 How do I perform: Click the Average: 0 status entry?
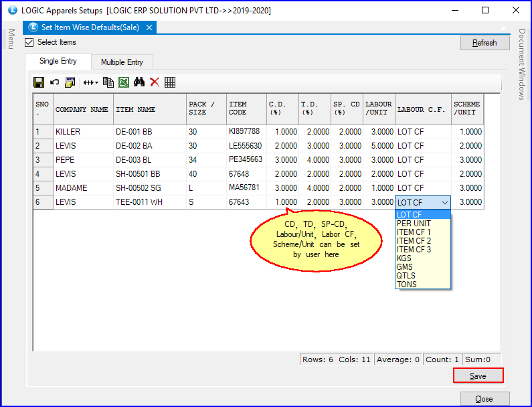(x=398, y=359)
